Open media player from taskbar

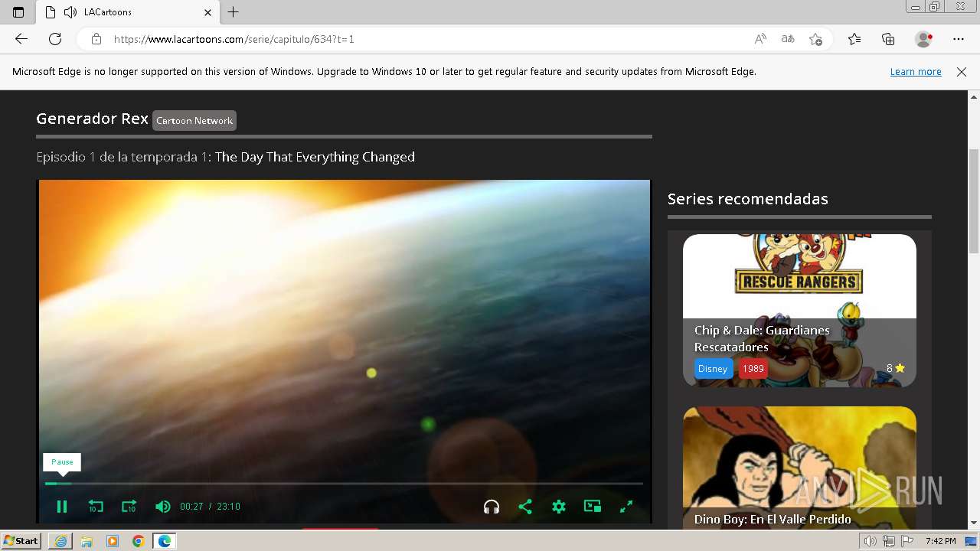113,541
